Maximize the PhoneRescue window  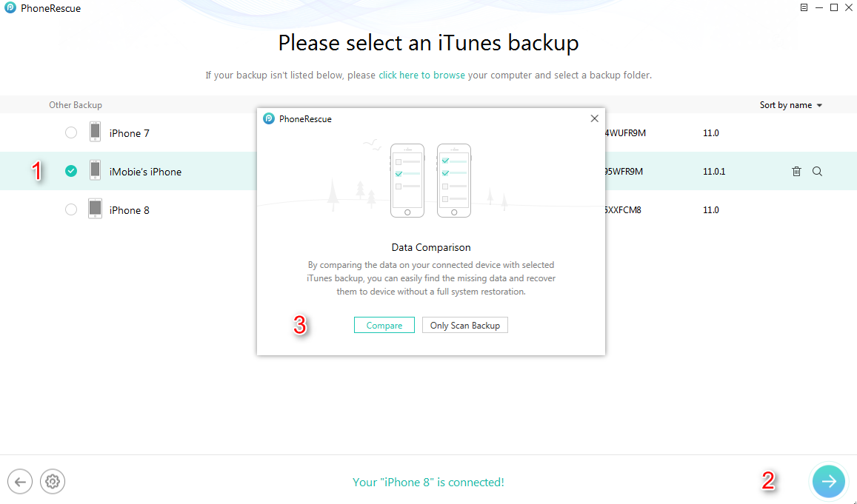tap(834, 7)
